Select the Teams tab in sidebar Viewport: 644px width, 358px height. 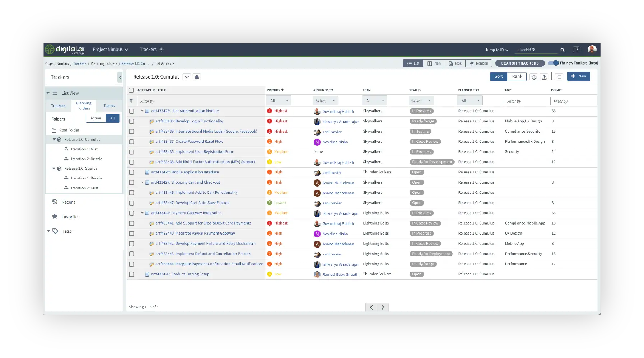(x=109, y=106)
